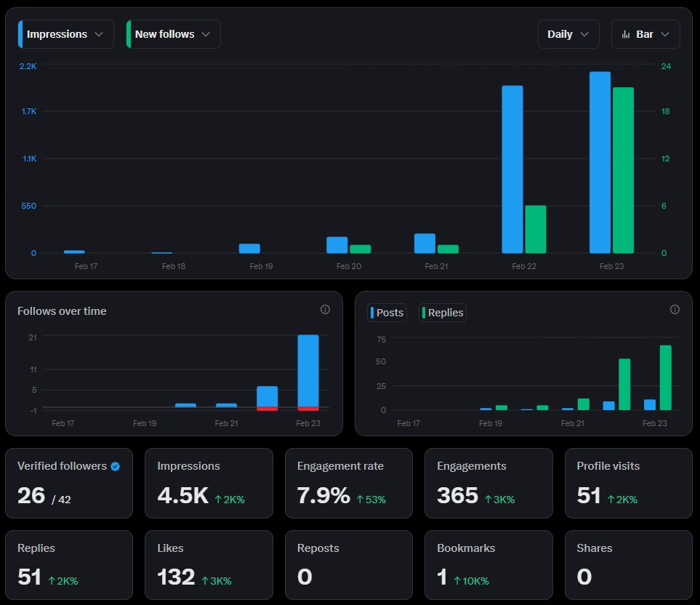
Task: Click the 75 axis label in Posts chart
Action: coord(381,340)
